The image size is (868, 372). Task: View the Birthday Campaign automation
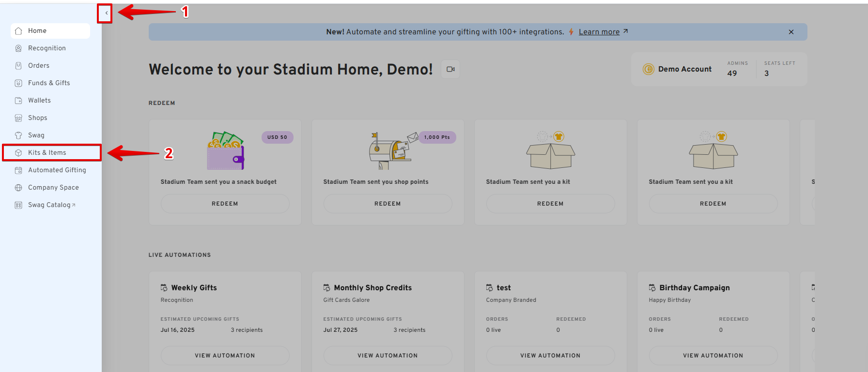(x=713, y=356)
